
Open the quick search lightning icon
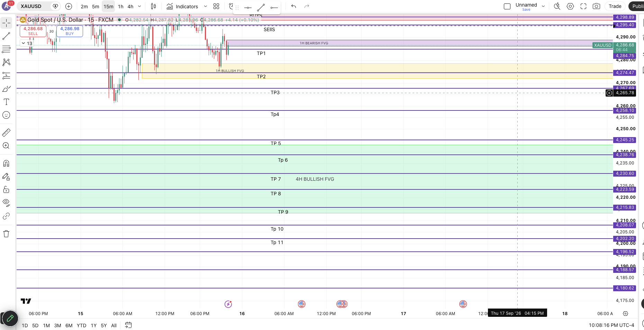click(557, 6)
